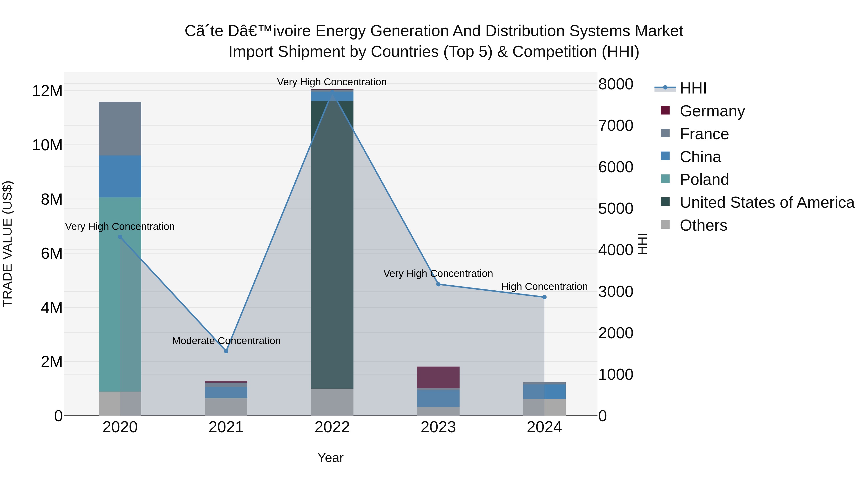
Task: Click the 'Moderate Concentration' annotation
Action: tap(226, 341)
